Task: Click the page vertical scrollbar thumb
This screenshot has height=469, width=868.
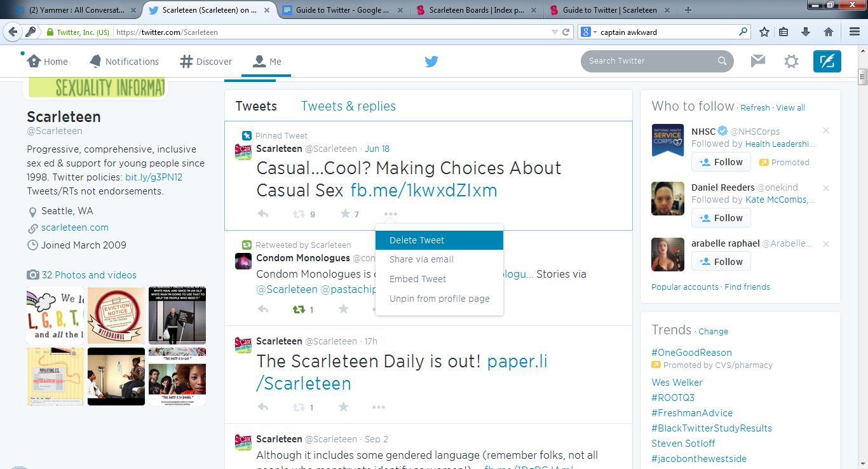Action: pyautogui.click(x=862, y=78)
